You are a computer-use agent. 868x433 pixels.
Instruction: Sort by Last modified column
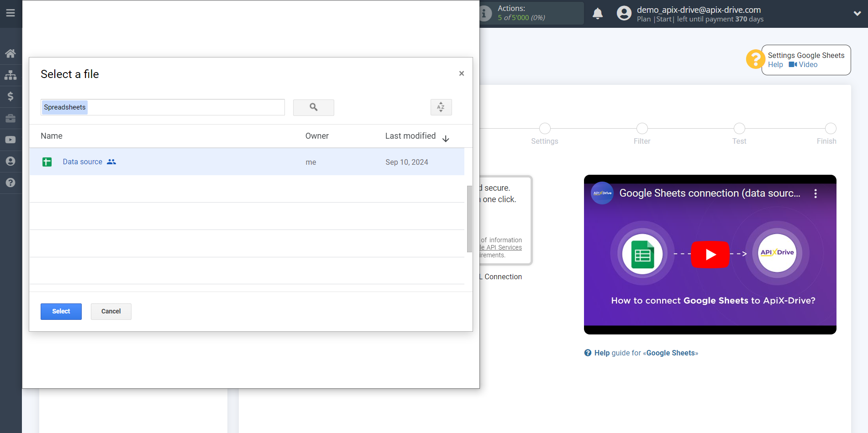[x=410, y=136]
